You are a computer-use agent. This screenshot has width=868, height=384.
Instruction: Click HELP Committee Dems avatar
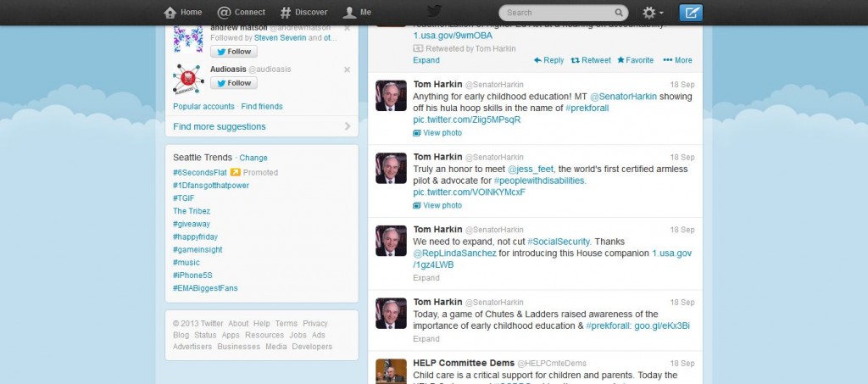[391, 371]
